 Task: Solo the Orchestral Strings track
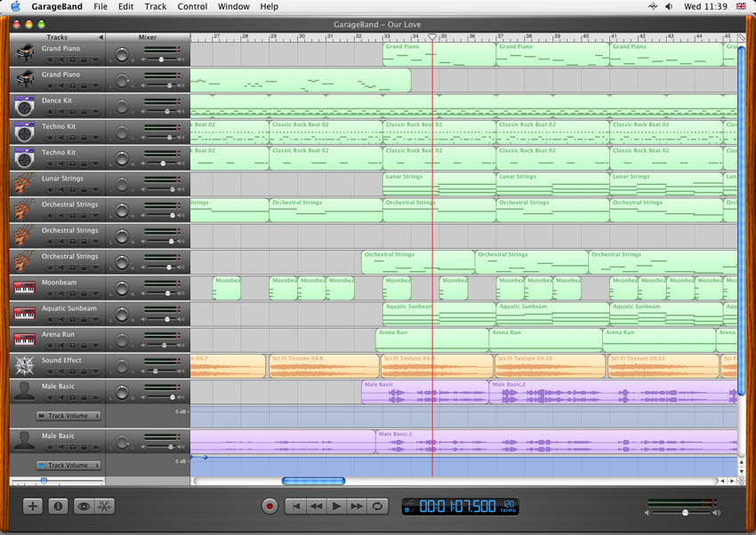pos(72,214)
